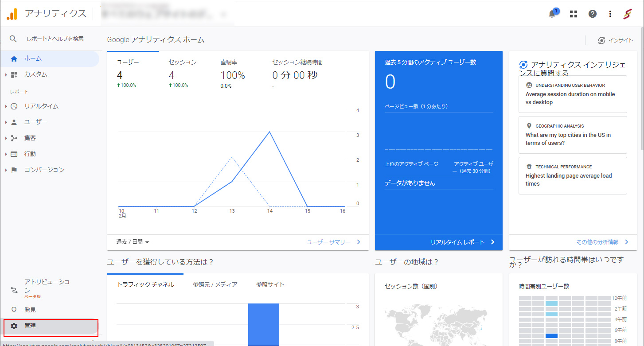Click the traffic channel blue bar
Image resolution: width=644 pixels, height=346 pixels.
click(264, 324)
